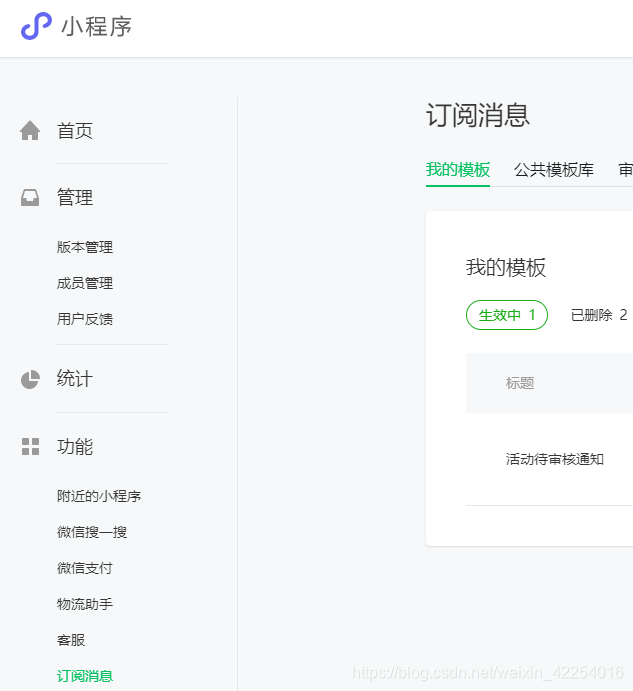The height and width of the screenshot is (691, 633).
Task: Click the 订阅消息 page heading
Action: tap(478, 115)
